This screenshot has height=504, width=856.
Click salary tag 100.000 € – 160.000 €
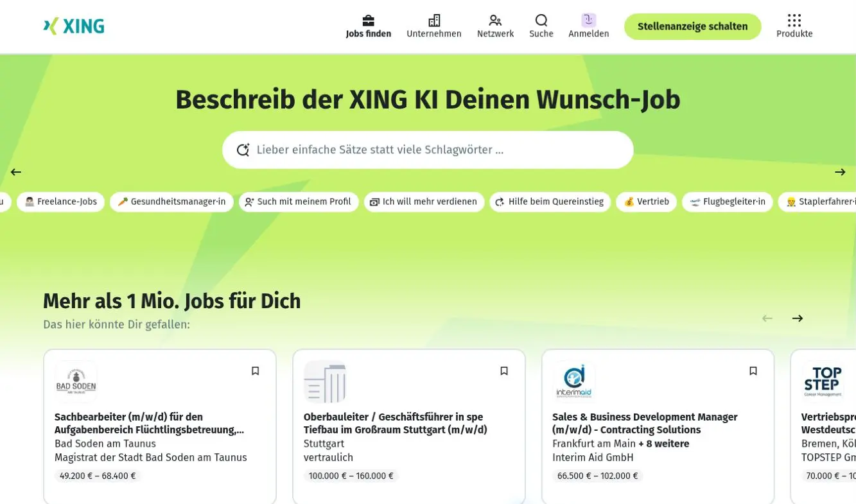click(351, 476)
